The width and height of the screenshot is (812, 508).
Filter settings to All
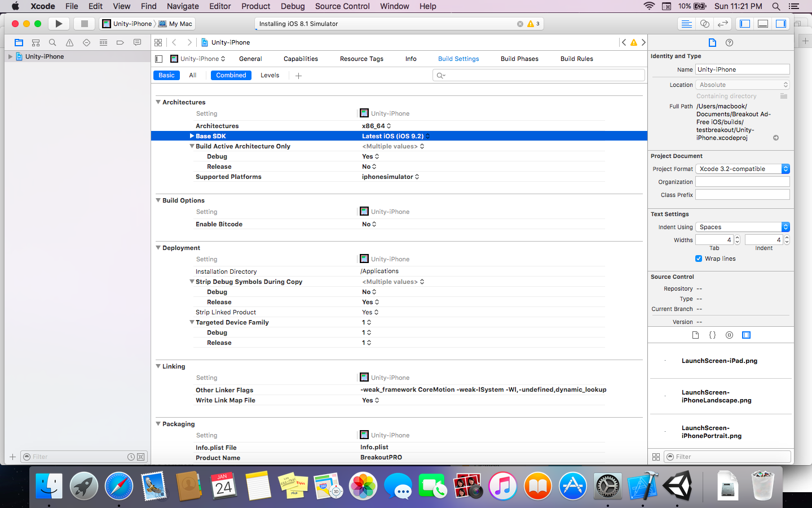193,75
